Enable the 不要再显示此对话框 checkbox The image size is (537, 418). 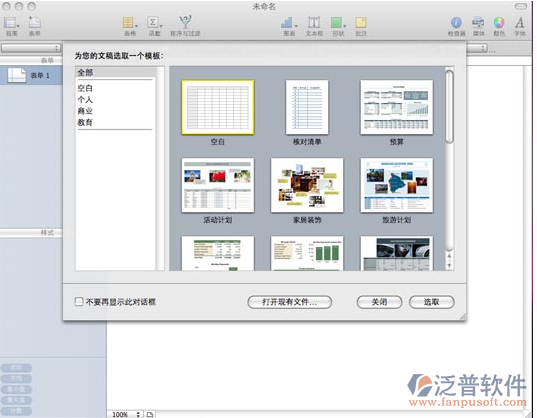(79, 302)
